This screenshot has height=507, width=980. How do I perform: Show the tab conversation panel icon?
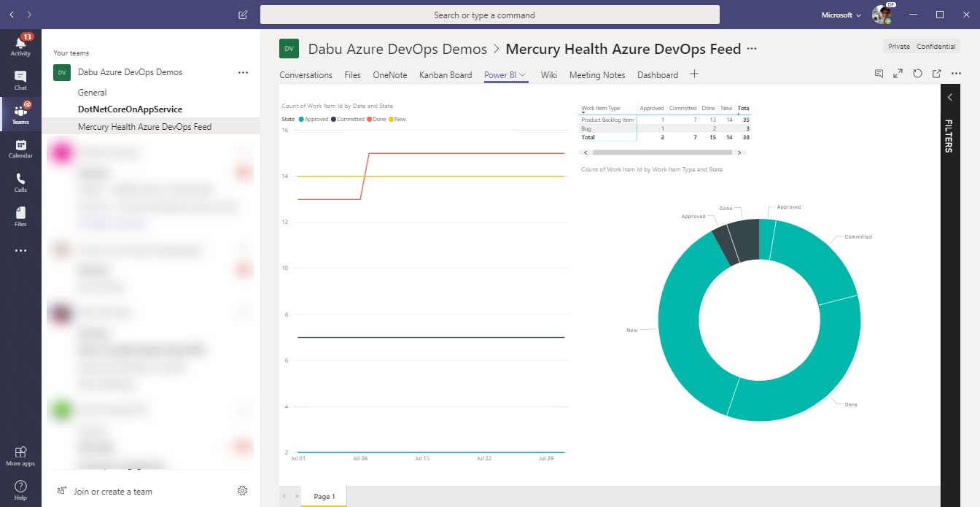pyautogui.click(x=879, y=74)
